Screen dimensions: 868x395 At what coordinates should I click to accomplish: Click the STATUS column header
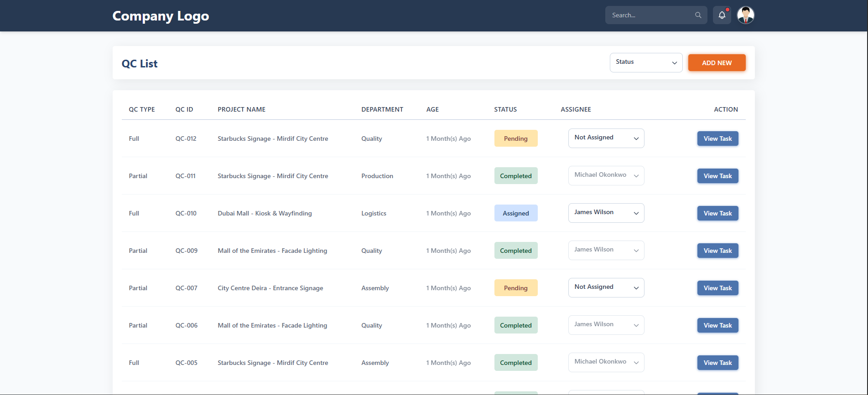point(505,109)
